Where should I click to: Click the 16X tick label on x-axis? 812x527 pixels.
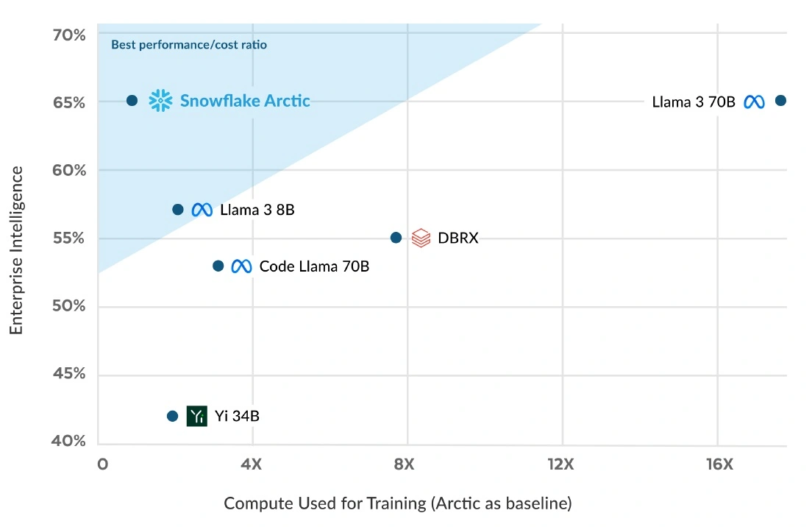coord(719,464)
